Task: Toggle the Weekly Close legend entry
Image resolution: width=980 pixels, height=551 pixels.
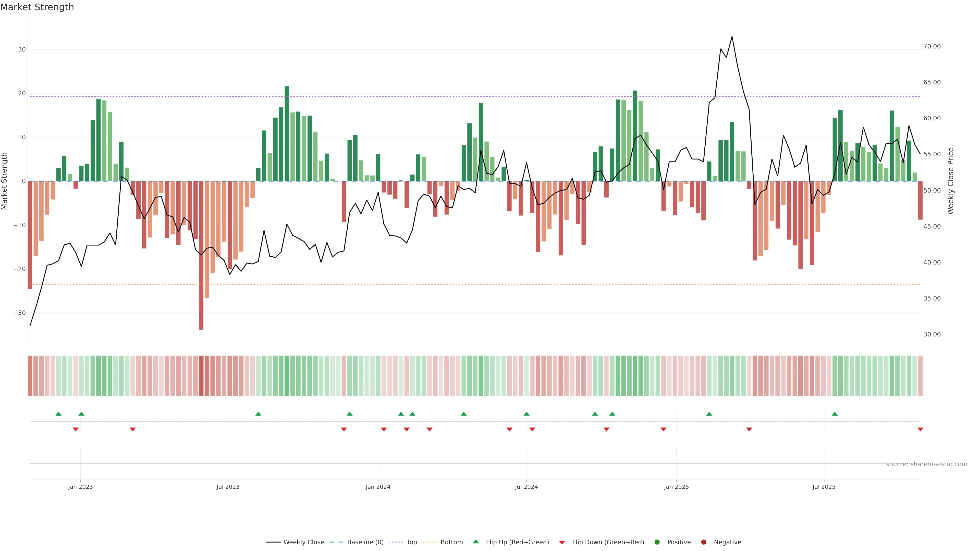Action: 303,542
